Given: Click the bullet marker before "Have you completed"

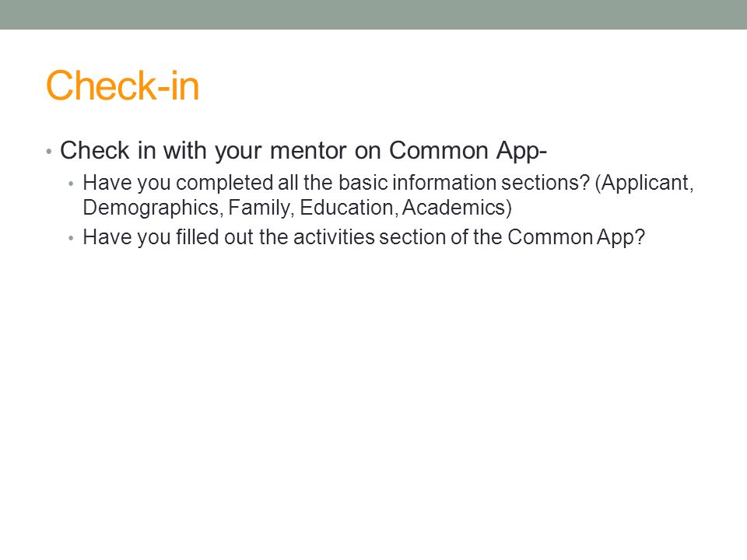Looking at the screenshot, I should click(x=71, y=183).
